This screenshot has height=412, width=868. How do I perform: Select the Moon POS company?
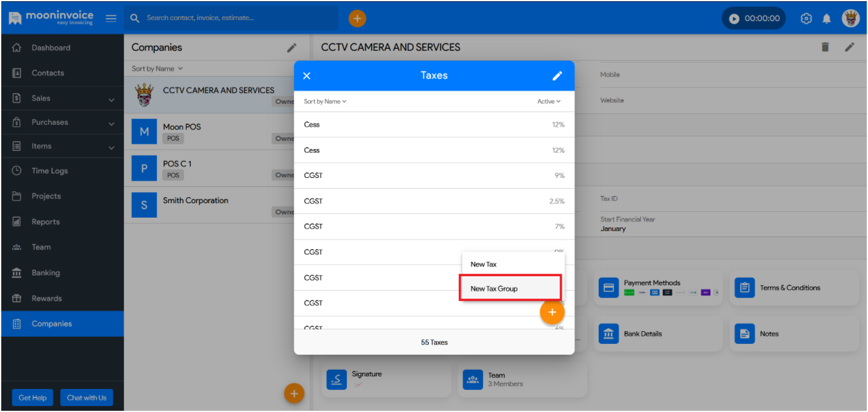pyautogui.click(x=210, y=132)
